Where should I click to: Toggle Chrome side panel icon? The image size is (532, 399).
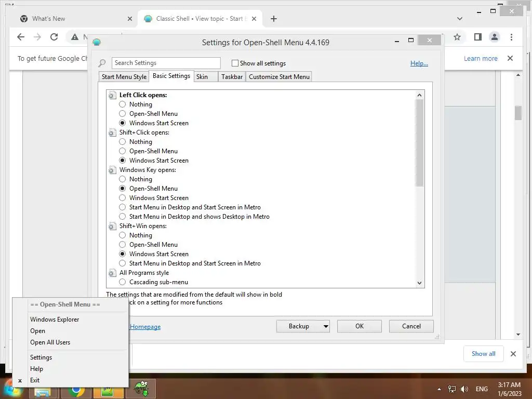click(x=478, y=37)
